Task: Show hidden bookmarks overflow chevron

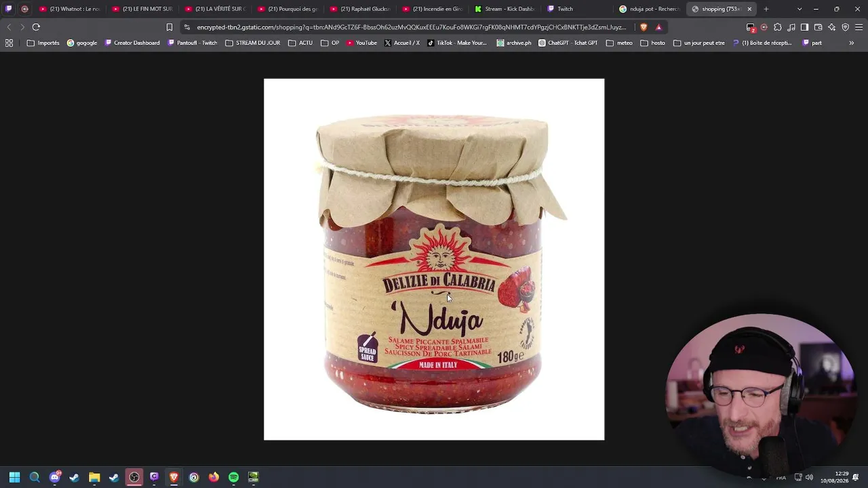Action: point(852,43)
